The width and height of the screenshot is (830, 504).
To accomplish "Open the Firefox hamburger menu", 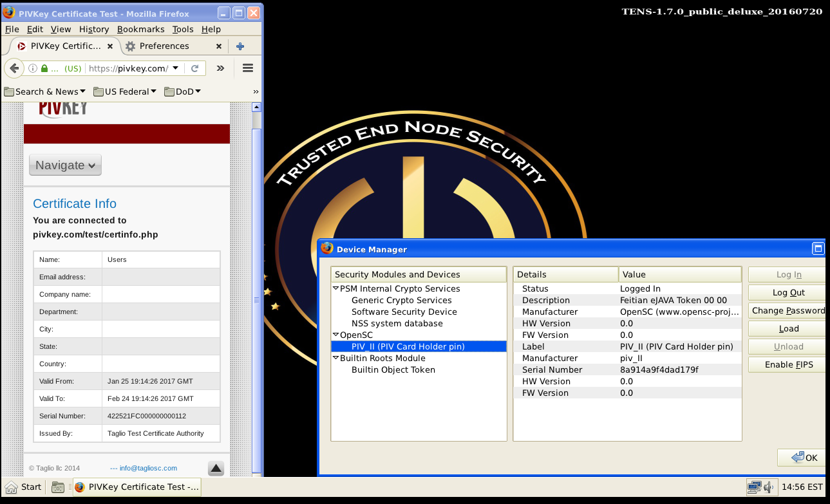I will click(x=248, y=68).
